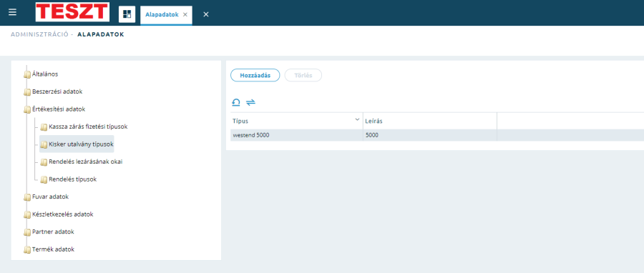Click the swap arrows icon above the table
Screen dimensions: 644x273
(250, 102)
